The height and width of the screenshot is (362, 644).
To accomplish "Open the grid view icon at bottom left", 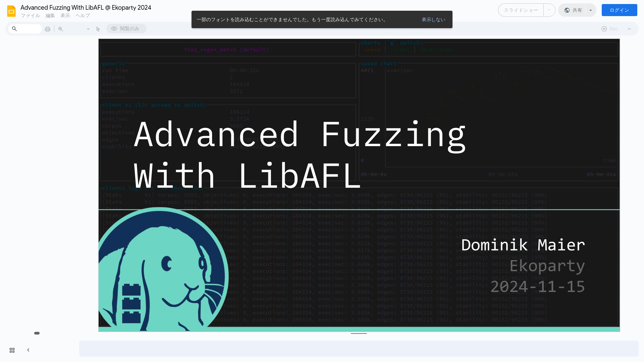I will coord(12,350).
